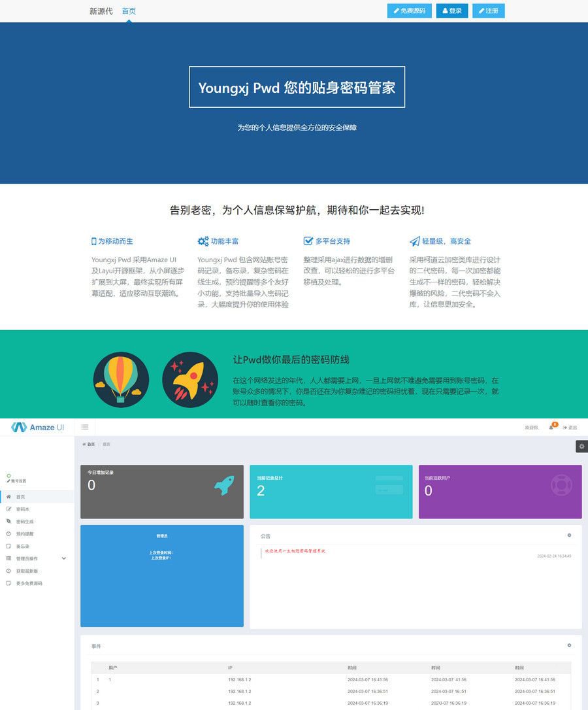
Task: Click the lifebuoy icon on 当前活跃用户 card
Action: (x=561, y=485)
